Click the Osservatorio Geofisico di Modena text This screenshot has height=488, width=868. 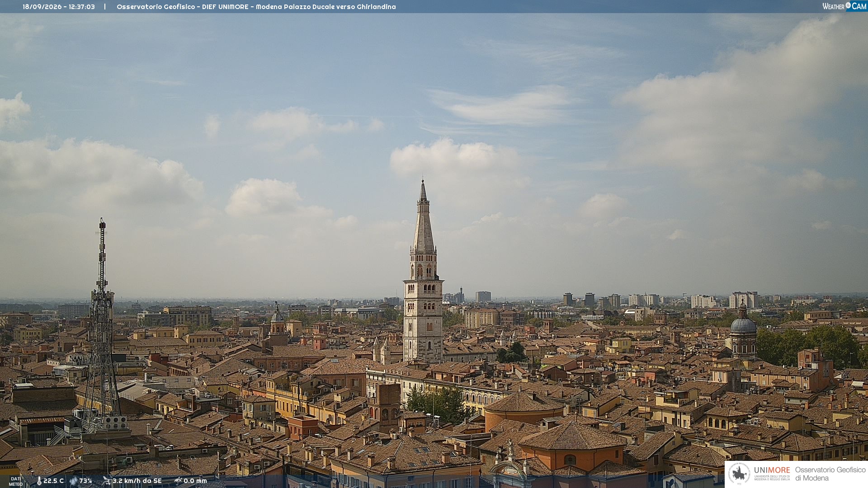click(830, 474)
